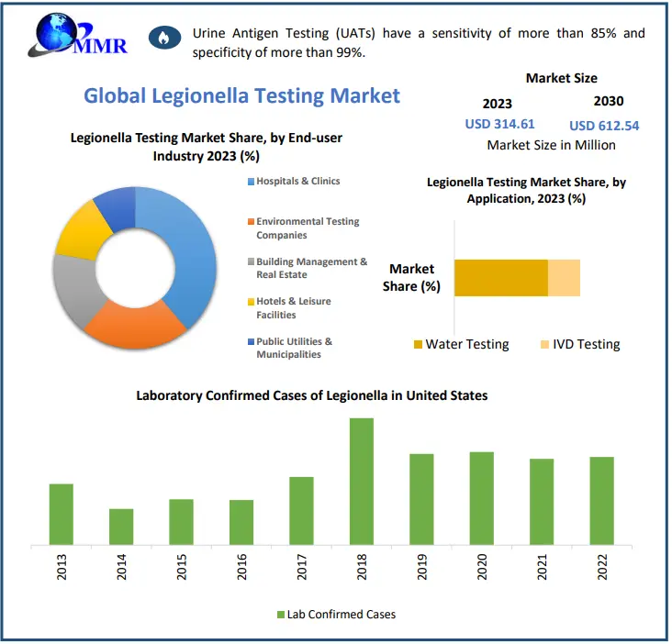Viewport: 672px width, 644px height.
Task: Click the blue flame icon beside the UAT text
Action: [x=164, y=39]
